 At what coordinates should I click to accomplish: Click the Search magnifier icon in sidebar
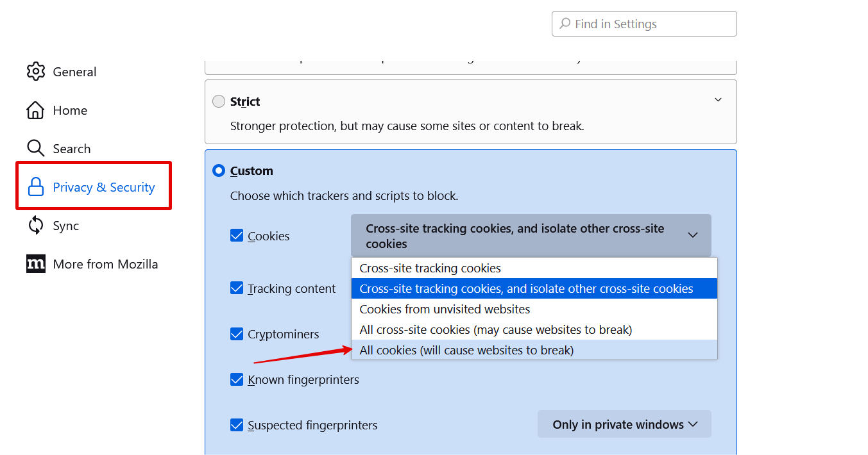(x=36, y=149)
